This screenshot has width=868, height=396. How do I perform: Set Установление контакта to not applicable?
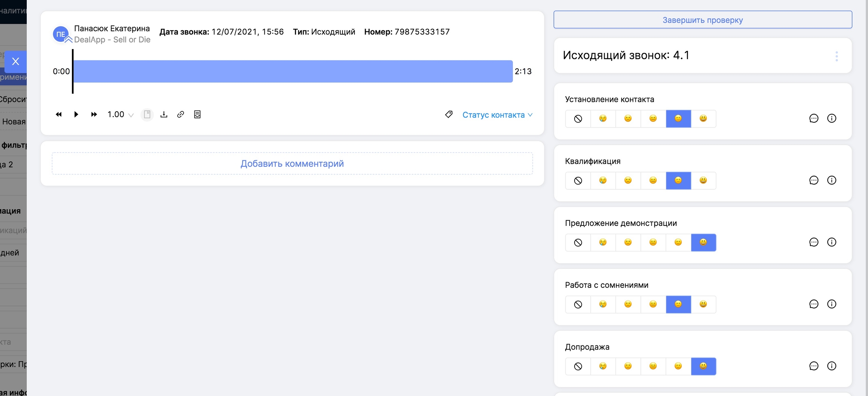pyautogui.click(x=578, y=119)
